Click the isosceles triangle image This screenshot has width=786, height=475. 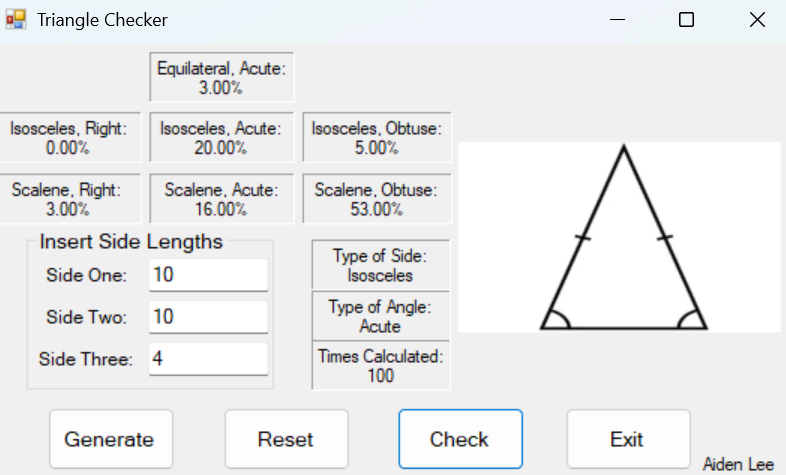point(620,237)
